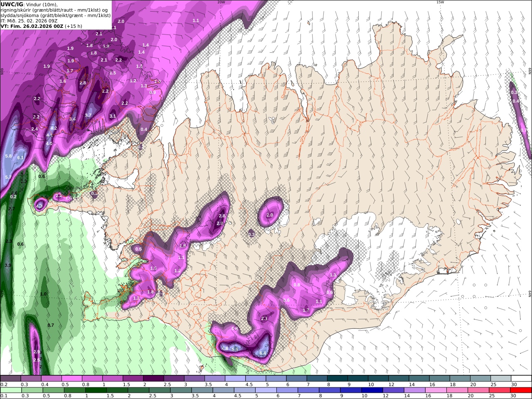Screen dimensions: 532x399
Task: Click the 5.7 precipitation value
Action: pos(8,177)
